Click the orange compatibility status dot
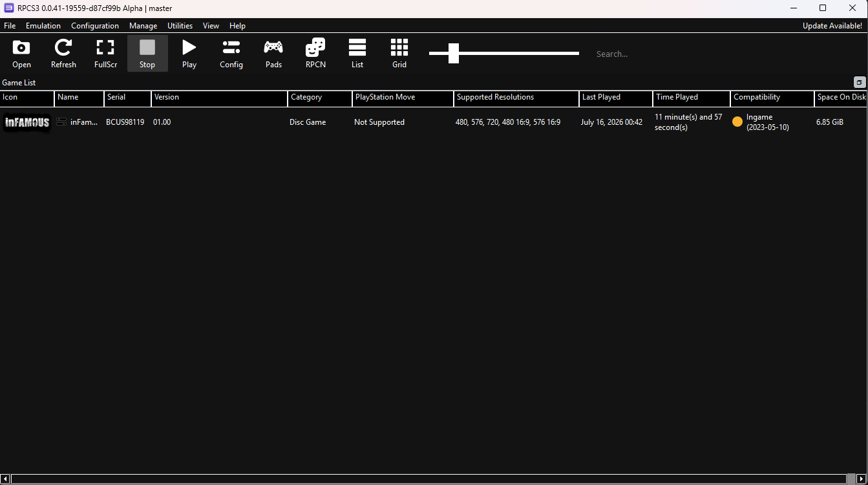The height and width of the screenshot is (485, 868). tap(737, 122)
